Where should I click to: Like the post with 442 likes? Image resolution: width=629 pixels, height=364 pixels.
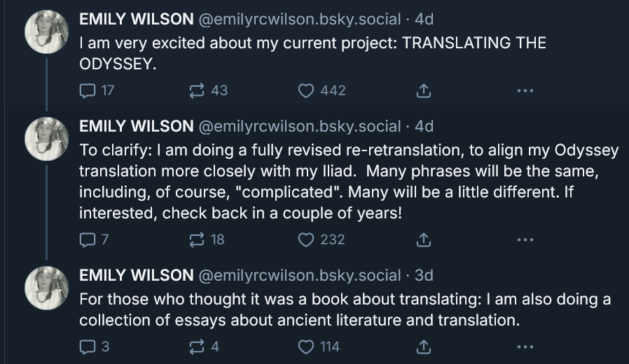point(306,90)
